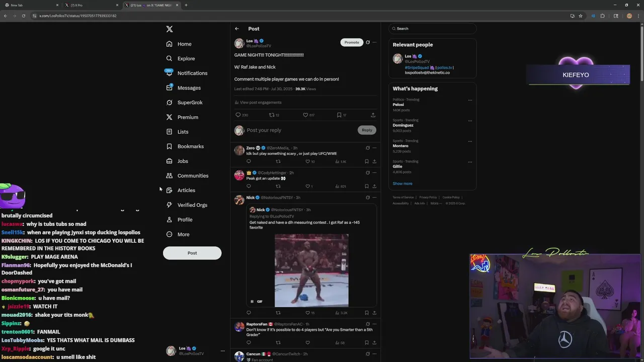Click the Promote button

click(352, 42)
